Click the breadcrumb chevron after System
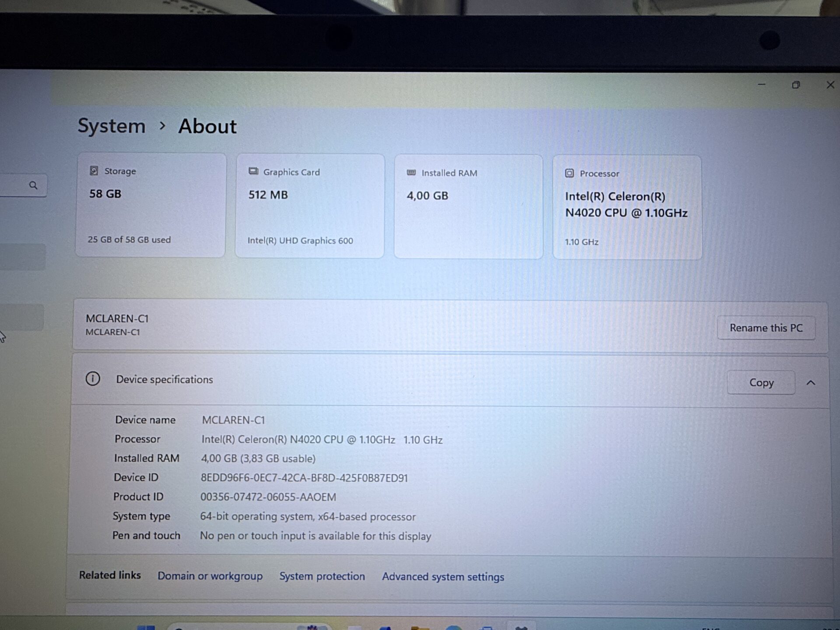The width and height of the screenshot is (840, 630). point(162,126)
